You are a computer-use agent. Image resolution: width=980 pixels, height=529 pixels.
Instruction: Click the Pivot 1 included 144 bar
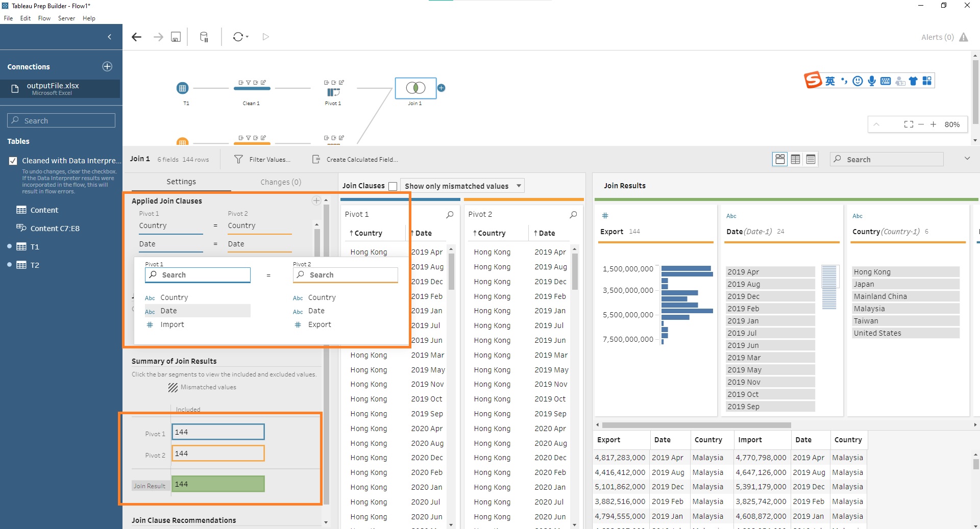218,432
